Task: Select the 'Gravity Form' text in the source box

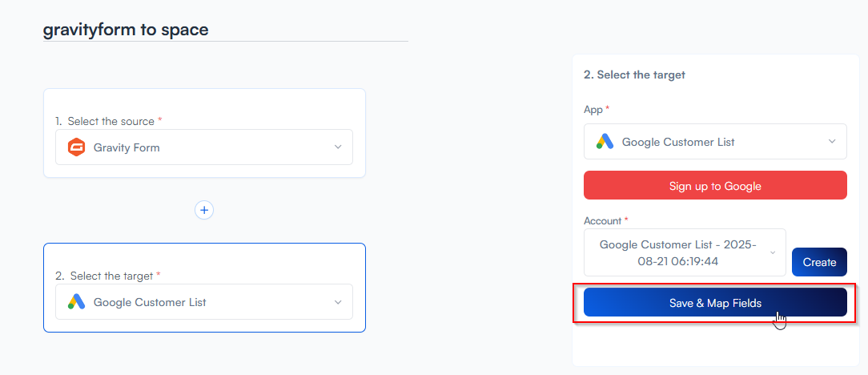Action: [x=127, y=147]
